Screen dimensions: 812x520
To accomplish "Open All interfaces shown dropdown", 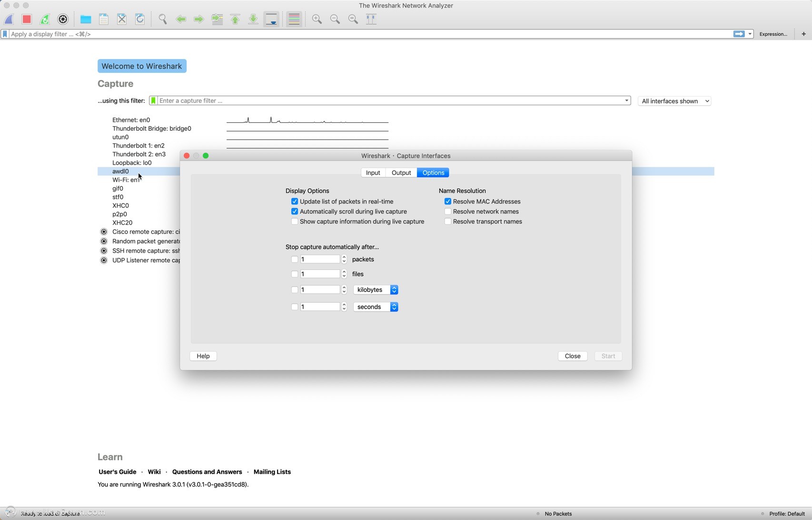I will [674, 101].
